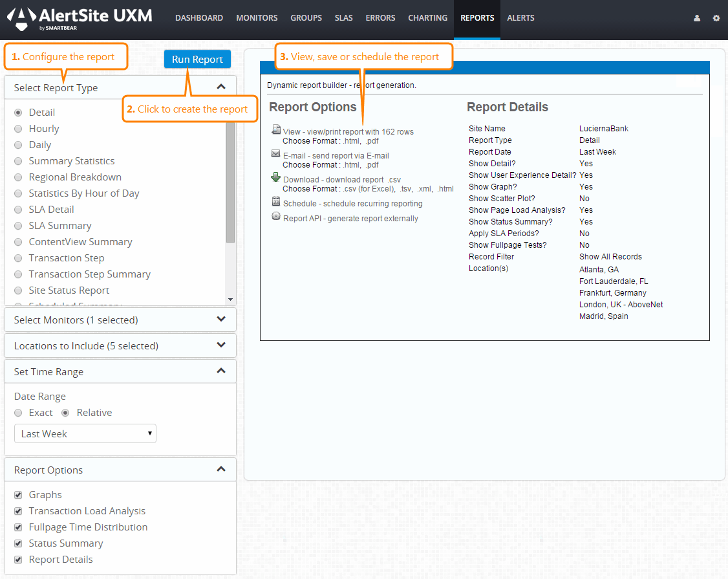
Task: Click View - view/print report link
Action: click(348, 132)
